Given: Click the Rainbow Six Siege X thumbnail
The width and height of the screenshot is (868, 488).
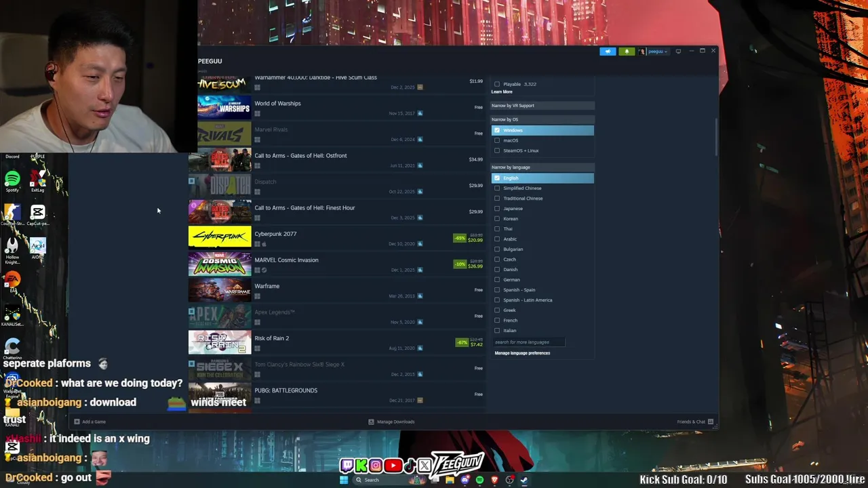Looking at the screenshot, I should [x=220, y=368].
